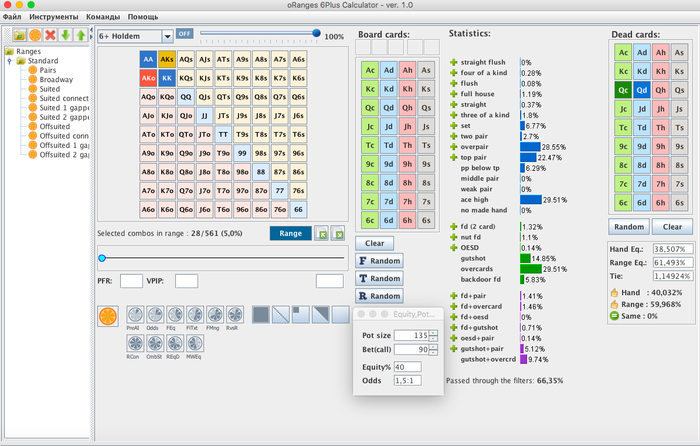The height and width of the screenshot is (446, 700).
Task: Open the Инструменты menu
Action: point(54,17)
